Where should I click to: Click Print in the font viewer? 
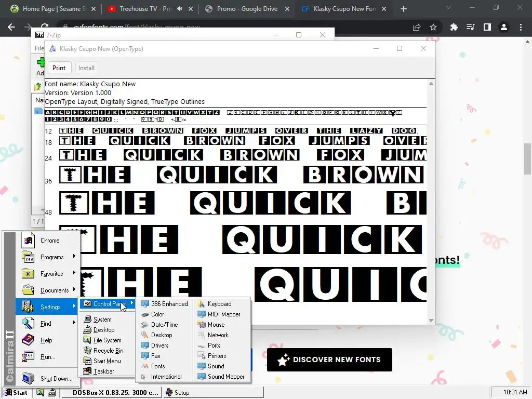click(59, 68)
